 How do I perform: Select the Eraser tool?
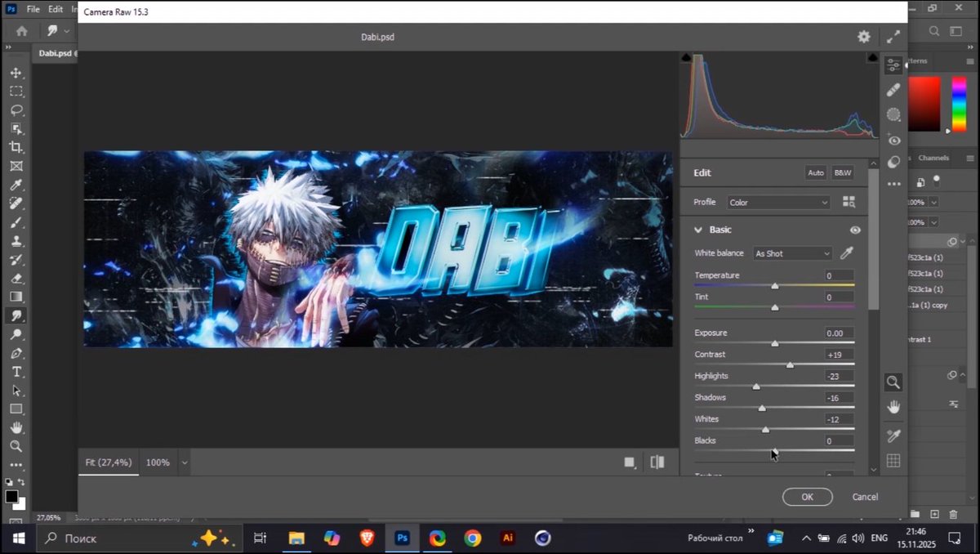(x=16, y=279)
